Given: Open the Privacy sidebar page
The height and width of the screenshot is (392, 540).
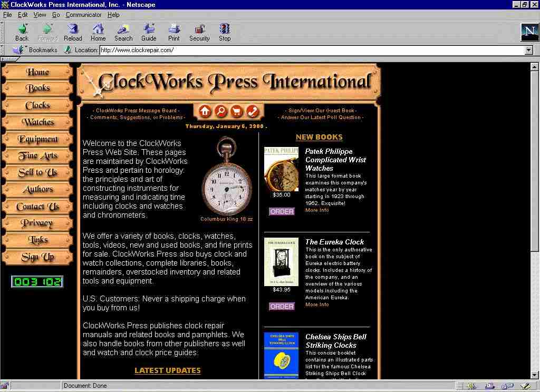Looking at the screenshot, I should (x=37, y=223).
